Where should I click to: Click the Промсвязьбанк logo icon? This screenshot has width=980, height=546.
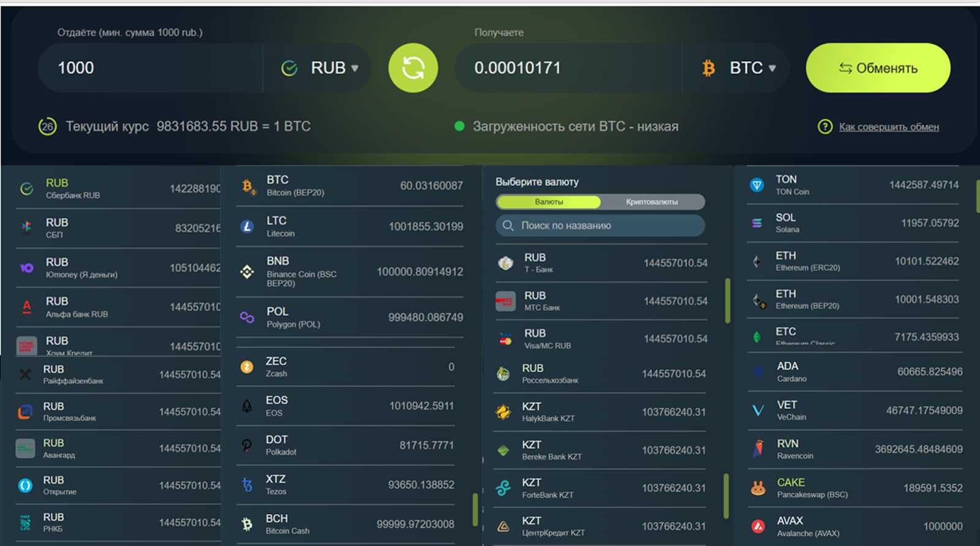25,412
